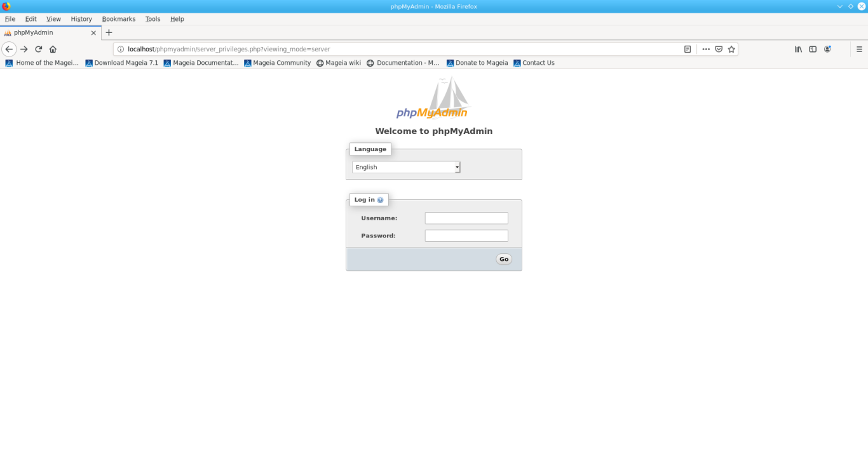868x471 pixels.
Task: Open the Tools menu
Action: [153, 19]
